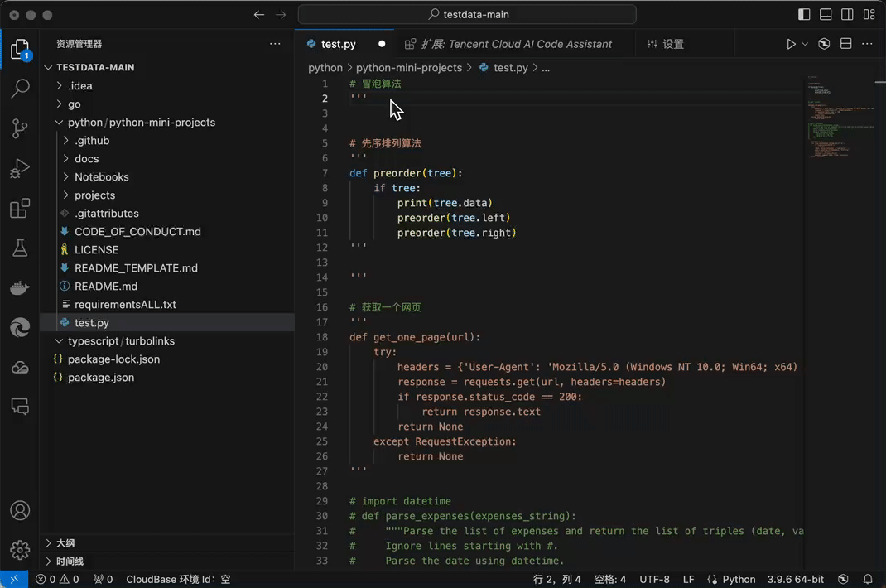Open the Manage gear menu
The image size is (886, 588).
tap(20, 550)
